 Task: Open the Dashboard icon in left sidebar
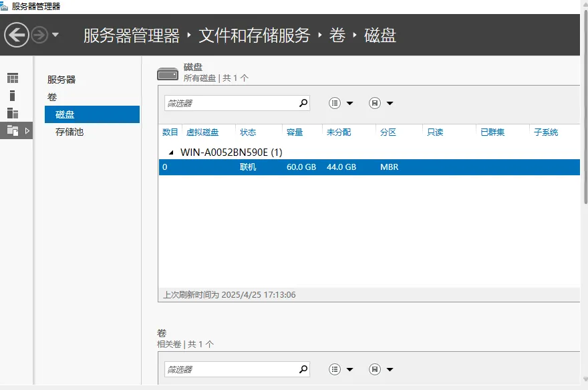13,79
